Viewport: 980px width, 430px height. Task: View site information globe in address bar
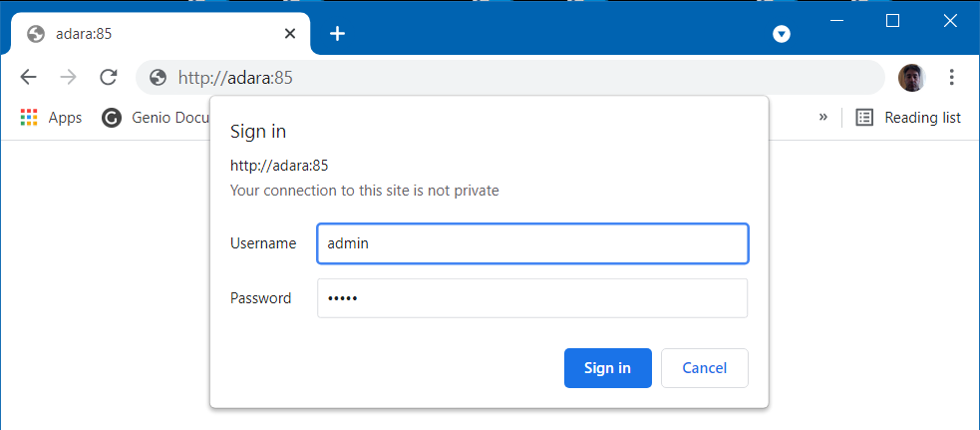(x=159, y=78)
